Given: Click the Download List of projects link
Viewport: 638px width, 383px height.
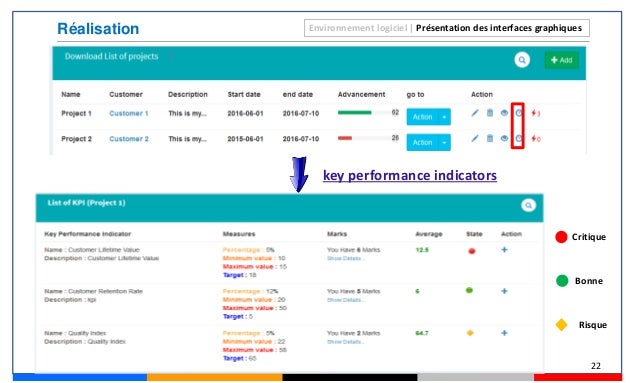Looking at the screenshot, I should point(111,57).
